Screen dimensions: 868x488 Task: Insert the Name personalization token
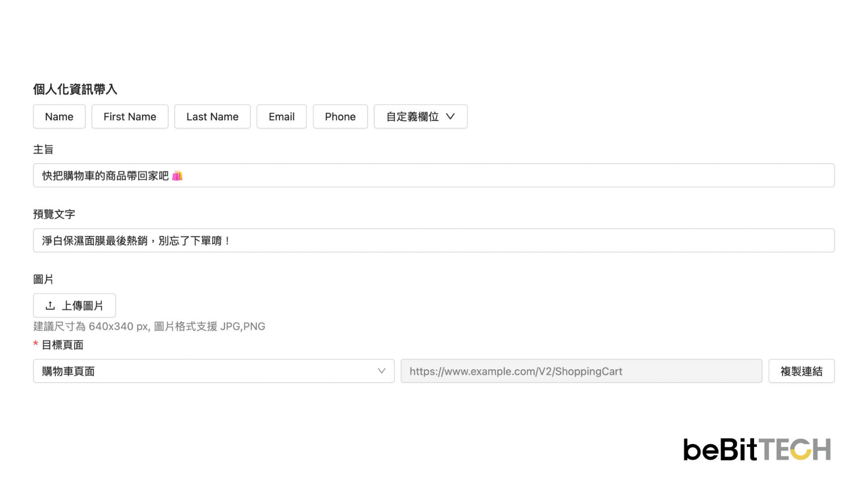click(x=59, y=116)
